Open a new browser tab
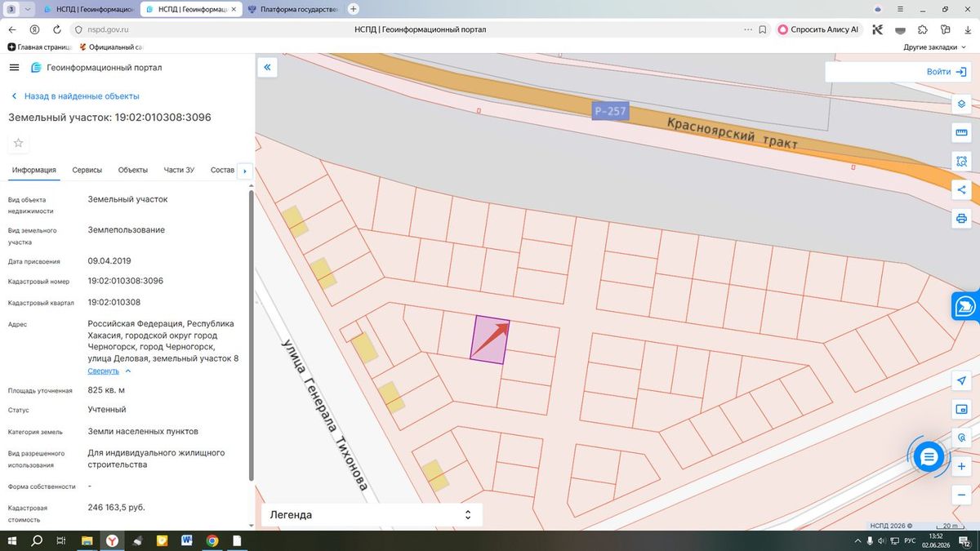The image size is (980, 551). (354, 9)
